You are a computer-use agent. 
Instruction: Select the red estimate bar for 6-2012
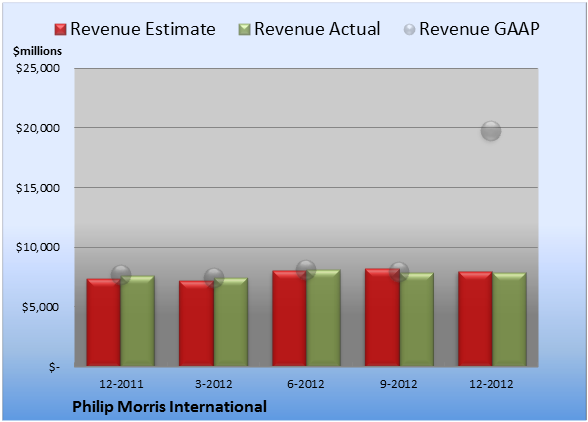coord(289,318)
